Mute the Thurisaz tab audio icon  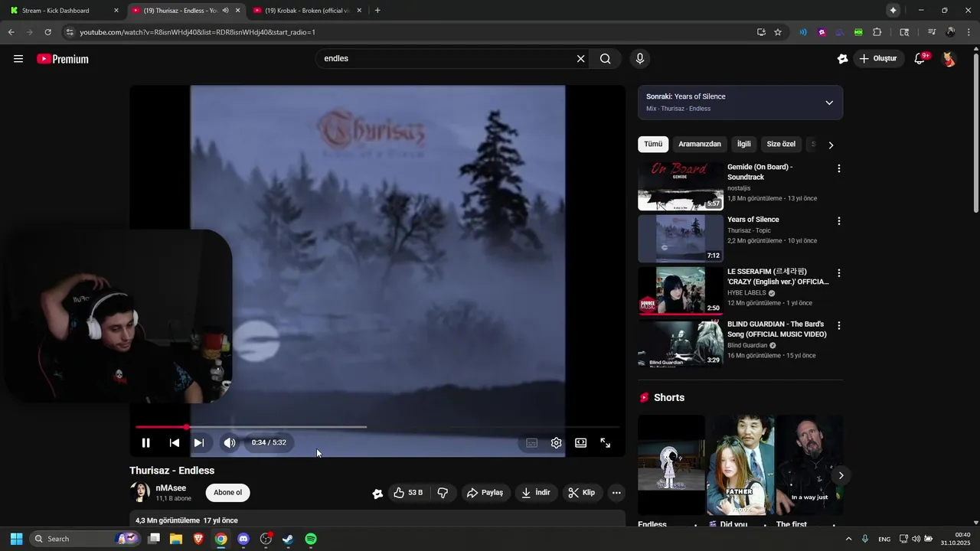click(225, 11)
